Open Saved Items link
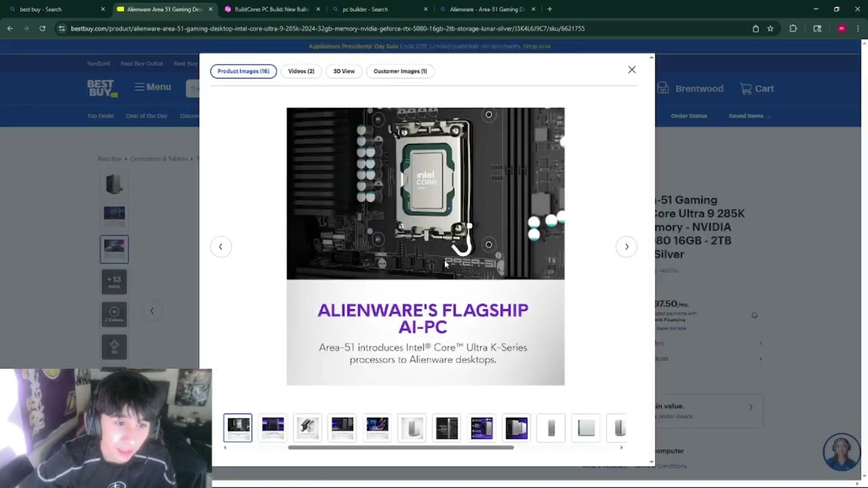Viewport: 868px width, 488px height. pos(746,116)
